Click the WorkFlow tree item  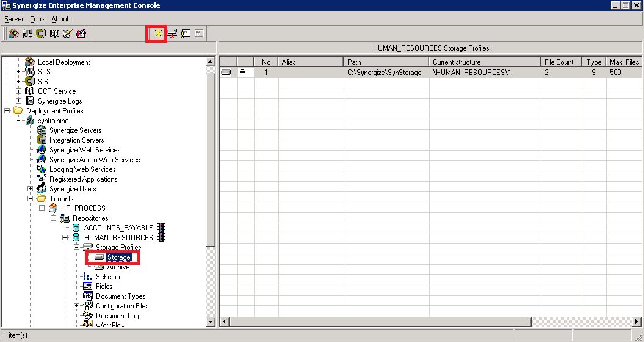(x=110, y=325)
